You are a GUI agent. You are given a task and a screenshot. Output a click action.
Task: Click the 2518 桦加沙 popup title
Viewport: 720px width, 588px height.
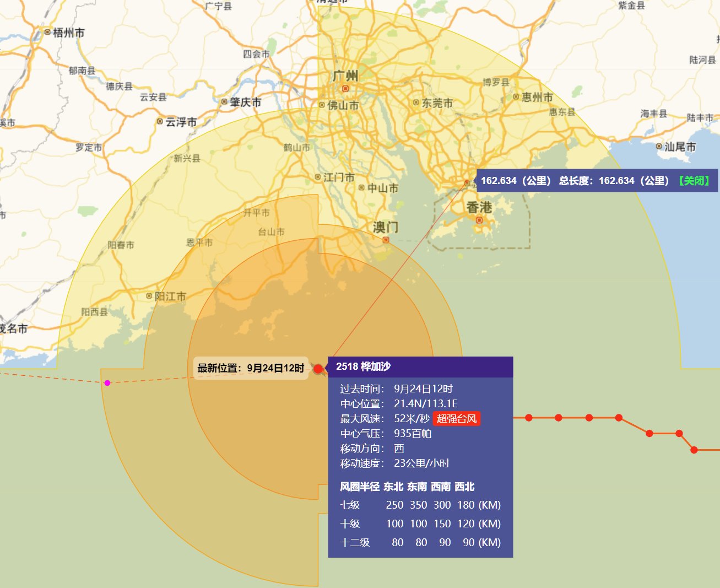[364, 366]
